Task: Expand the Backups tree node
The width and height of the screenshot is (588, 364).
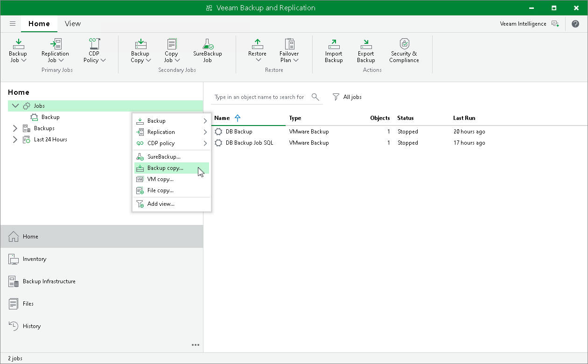Action: point(14,128)
